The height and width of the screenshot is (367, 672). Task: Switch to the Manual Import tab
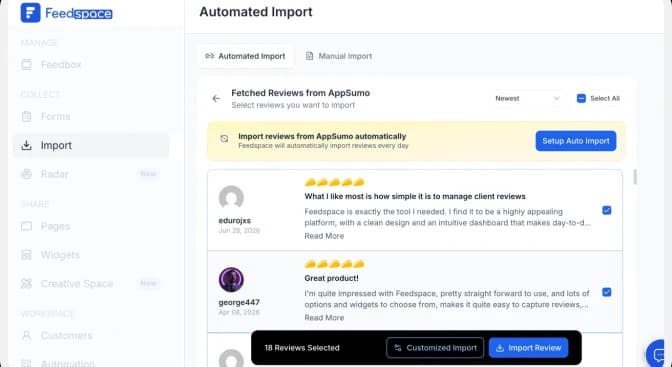click(339, 56)
